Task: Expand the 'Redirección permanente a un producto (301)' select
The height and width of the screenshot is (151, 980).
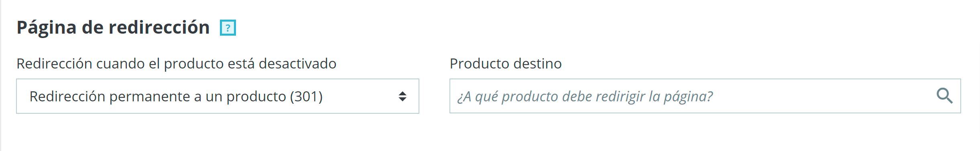Action: coord(218,96)
